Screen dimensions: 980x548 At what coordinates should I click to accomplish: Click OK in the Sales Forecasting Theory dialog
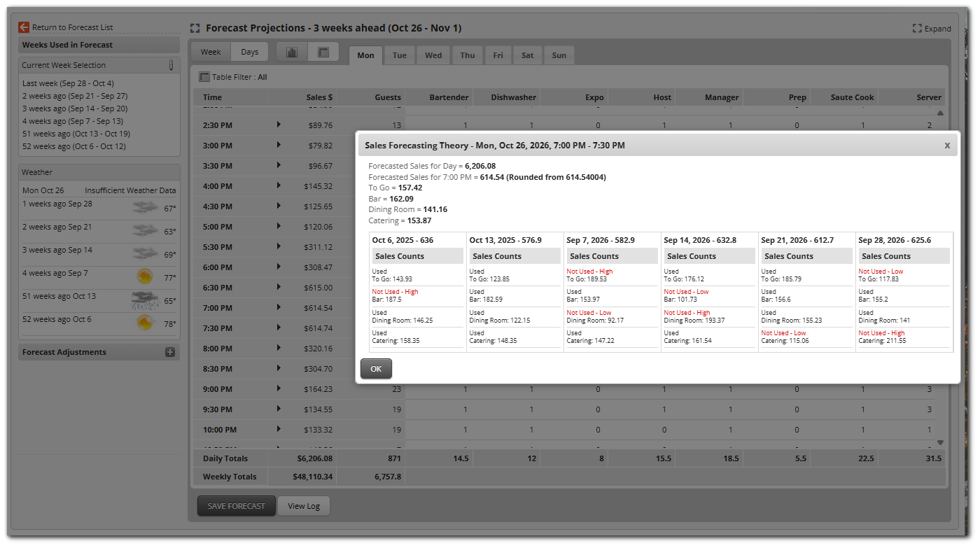point(376,369)
